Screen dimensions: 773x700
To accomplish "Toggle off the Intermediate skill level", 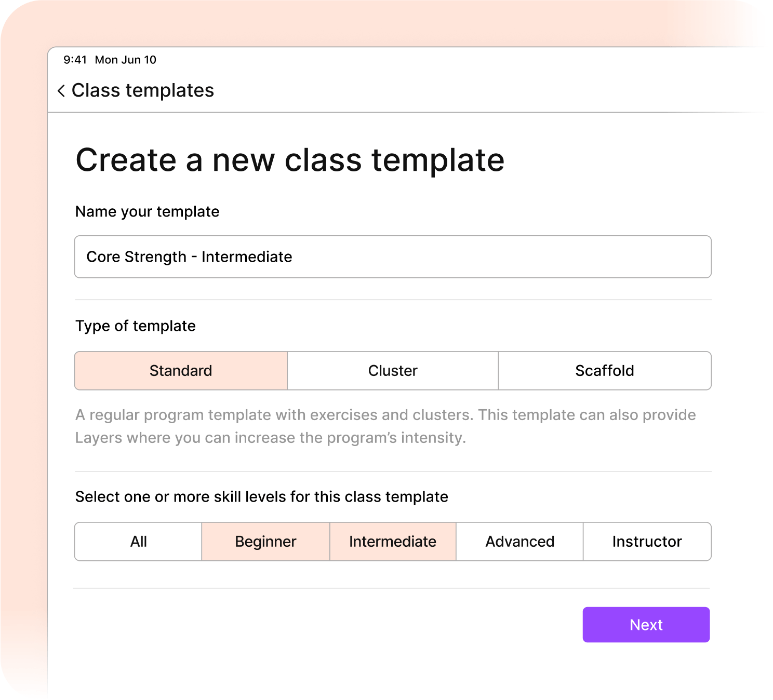I will tap(393, 542).
